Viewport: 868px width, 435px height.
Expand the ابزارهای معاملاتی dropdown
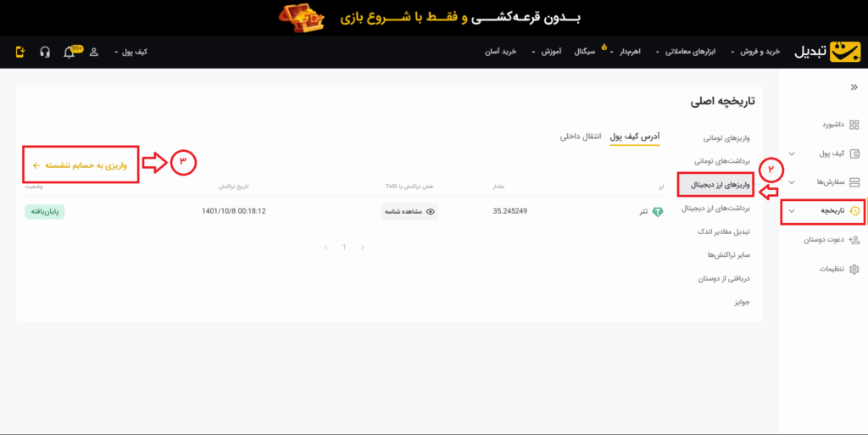pyautogui.click(x=692, y=53)
